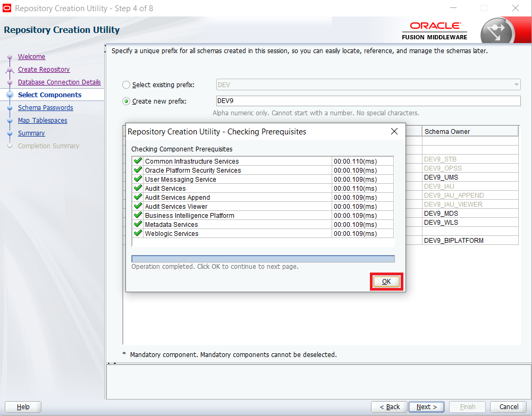This screenshot has width=532, height=416.
Task: Click the green check for Audit Services Viewer
Action: tap(138, 206)
